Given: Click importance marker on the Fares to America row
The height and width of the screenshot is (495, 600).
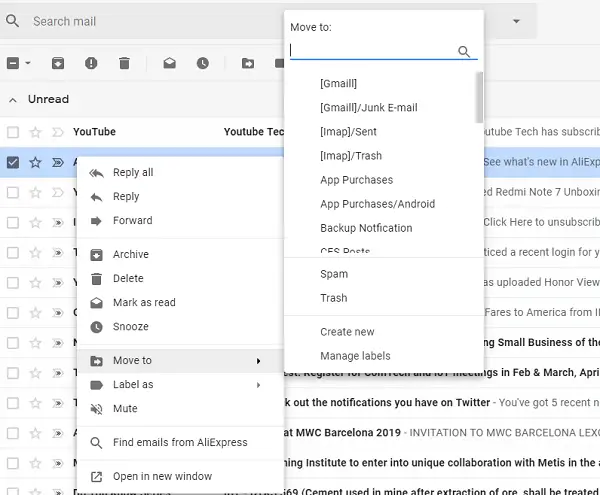Looking at the screenshot, I should [58, 313].
